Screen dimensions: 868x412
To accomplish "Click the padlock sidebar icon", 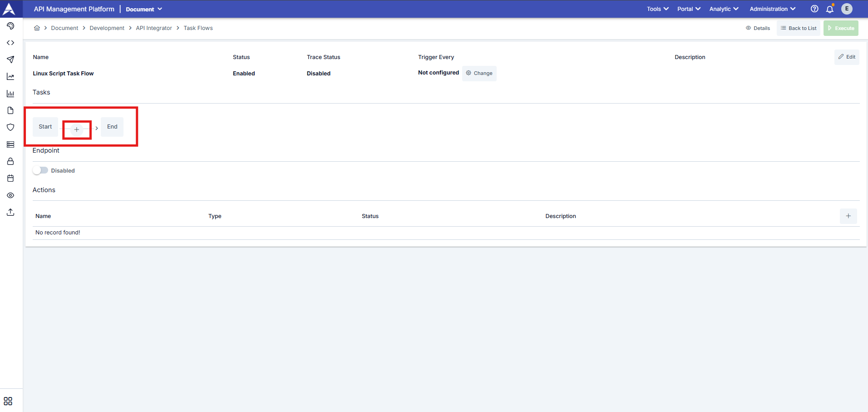I will coord(10,161).
